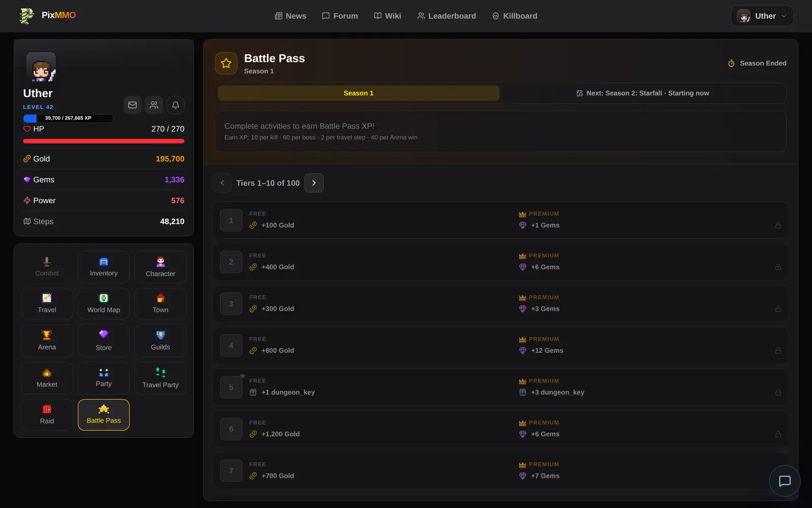812x508 pixels.
Task: Go to Travel
Action: 47,303
